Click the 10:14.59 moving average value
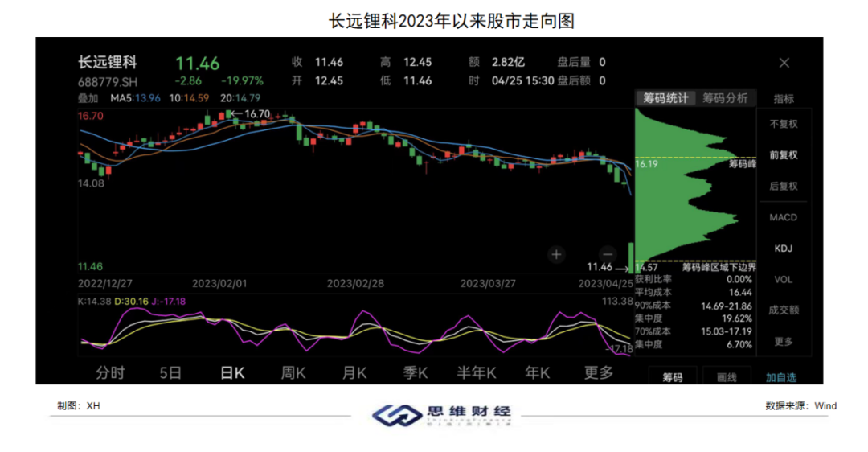 [189, 98]
